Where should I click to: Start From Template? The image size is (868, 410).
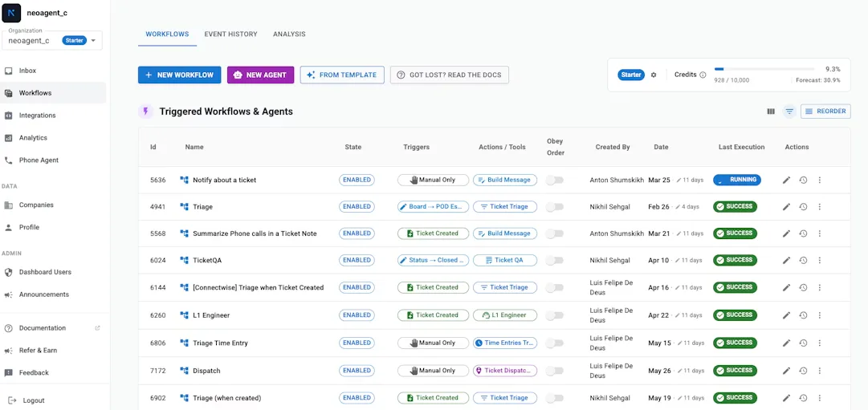point(342,75)
